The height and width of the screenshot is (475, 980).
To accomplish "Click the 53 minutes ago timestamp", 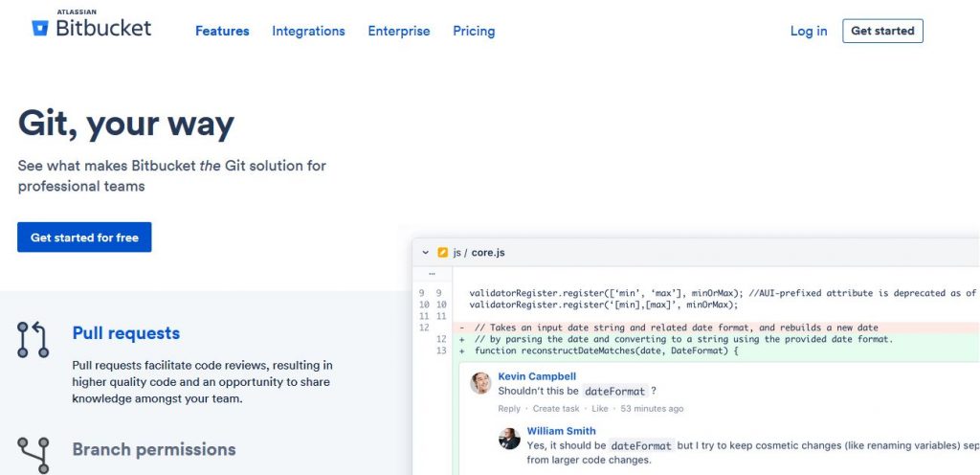I will click(652, 409).
